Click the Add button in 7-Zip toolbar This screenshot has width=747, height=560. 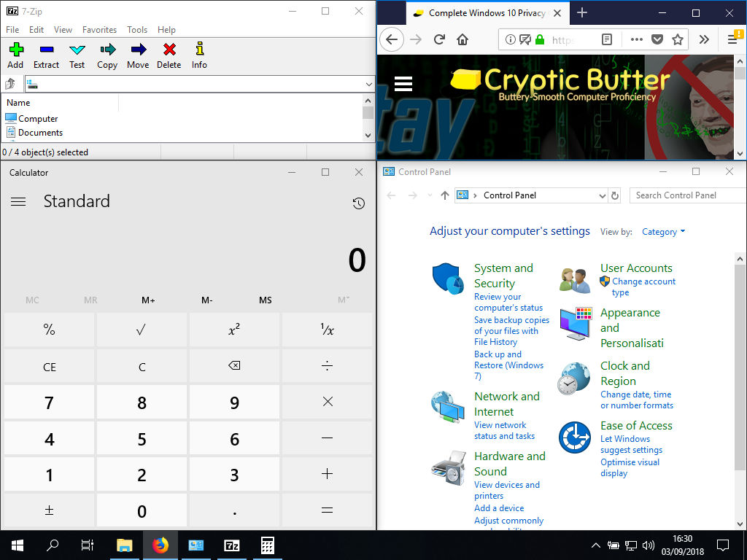(15, 55)
